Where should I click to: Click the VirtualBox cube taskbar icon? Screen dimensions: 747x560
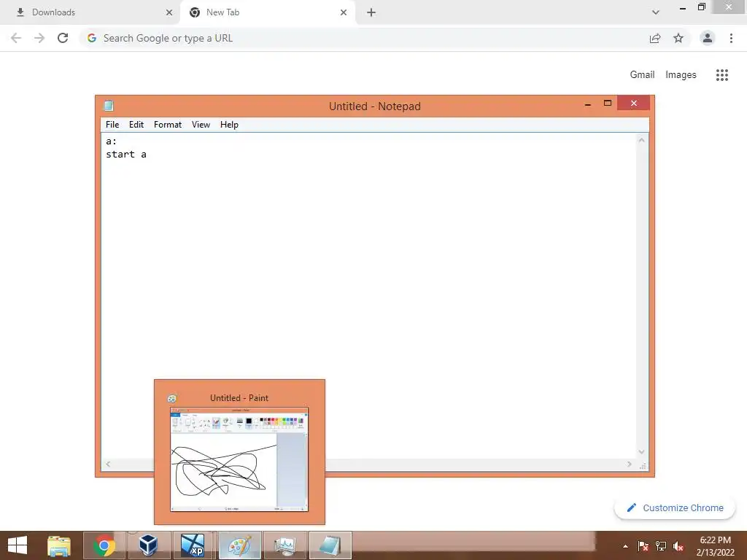pos(149,545)
